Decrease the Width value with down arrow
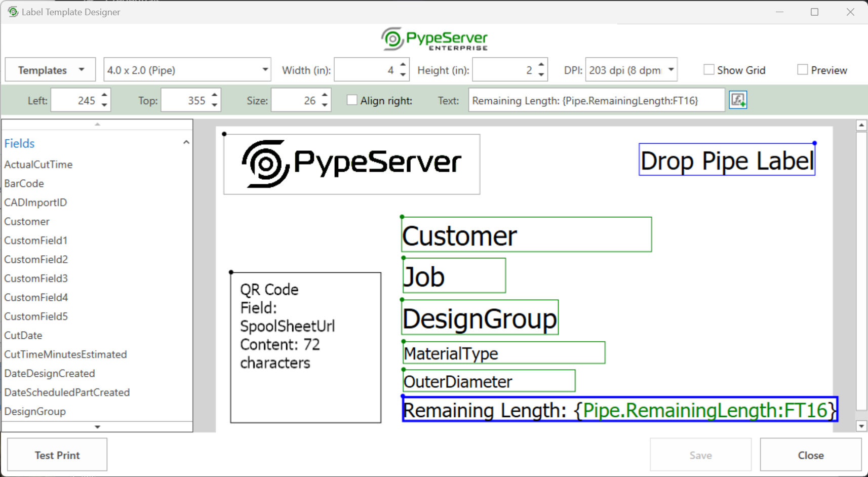This screenshot has height=477, width=868. 403,75
